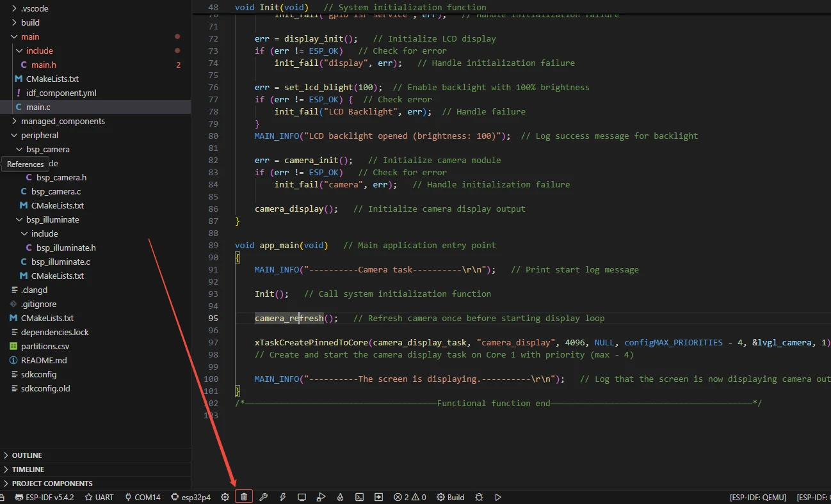Expand the OUTLINE section

(x=27, y=455)
